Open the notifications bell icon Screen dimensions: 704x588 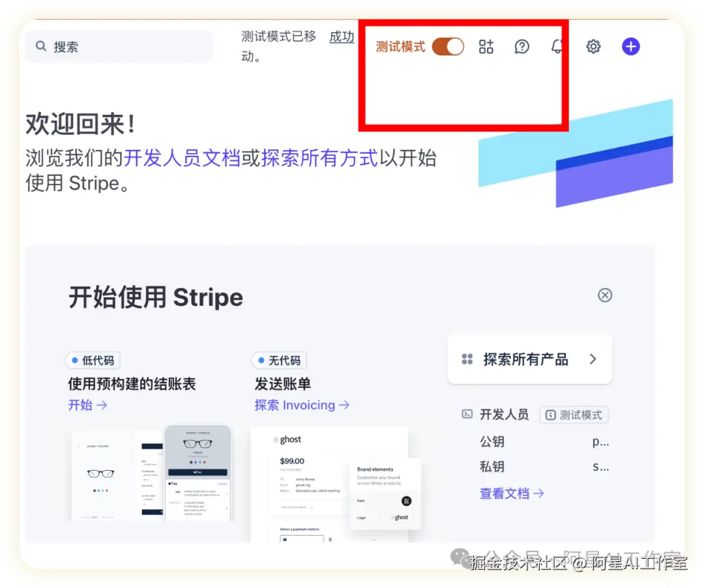558,46
